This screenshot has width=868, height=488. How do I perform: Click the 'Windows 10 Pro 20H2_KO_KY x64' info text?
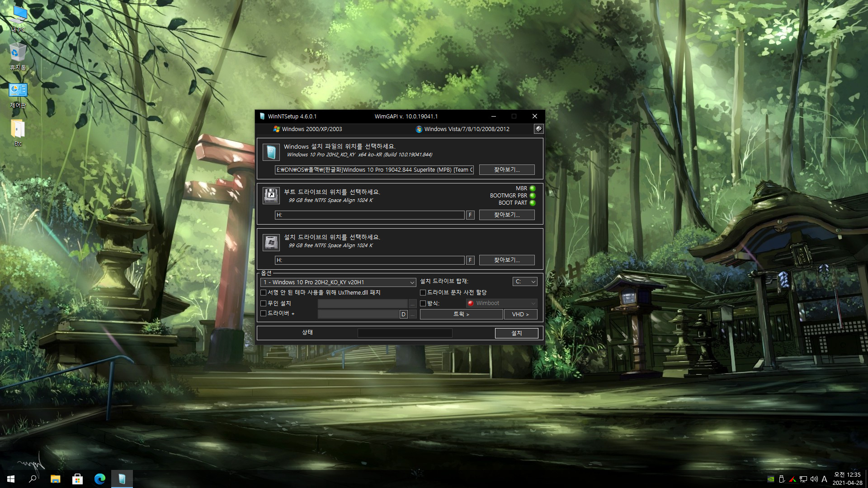[x=359, y=155]
